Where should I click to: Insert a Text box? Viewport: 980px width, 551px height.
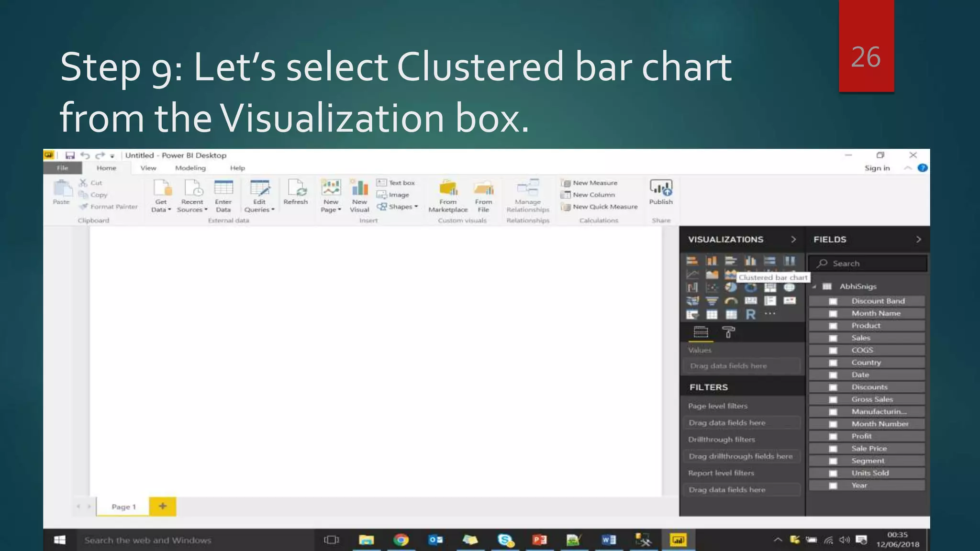396,183
